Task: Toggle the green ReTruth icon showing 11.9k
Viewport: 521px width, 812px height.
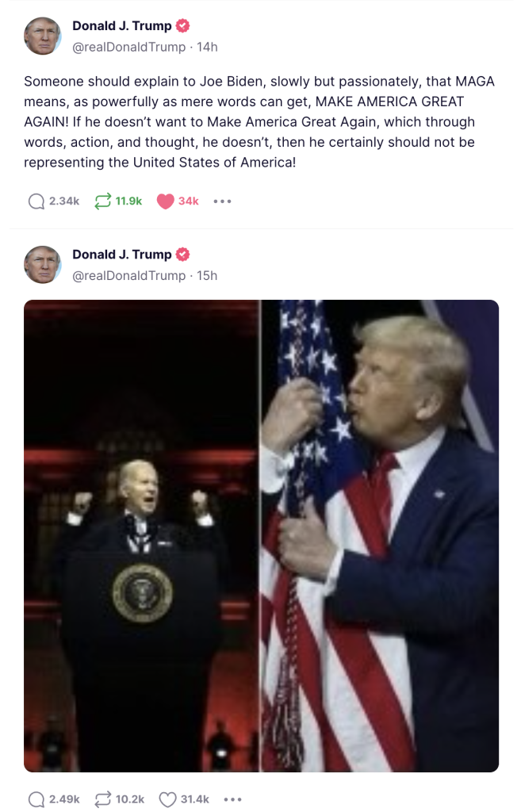Action: (x=102, y=201)
